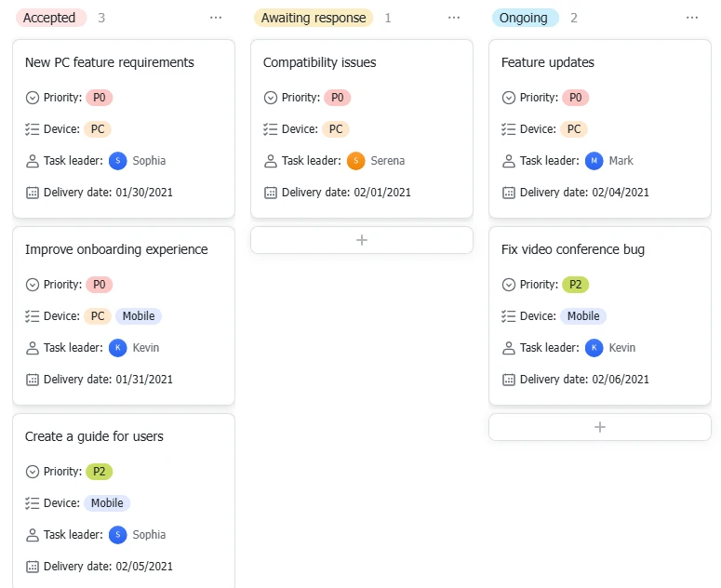
Task: Open the Improve onboarding experience card title
Action: coord(116,249)
